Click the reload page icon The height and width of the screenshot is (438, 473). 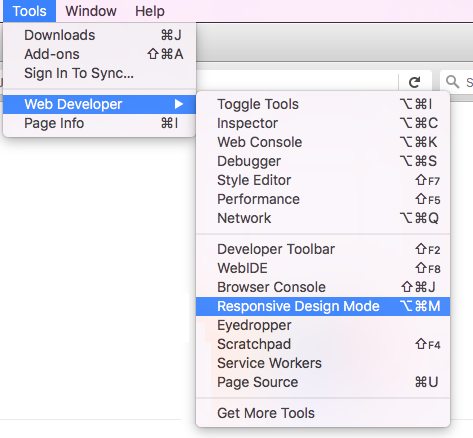(414, 82)
